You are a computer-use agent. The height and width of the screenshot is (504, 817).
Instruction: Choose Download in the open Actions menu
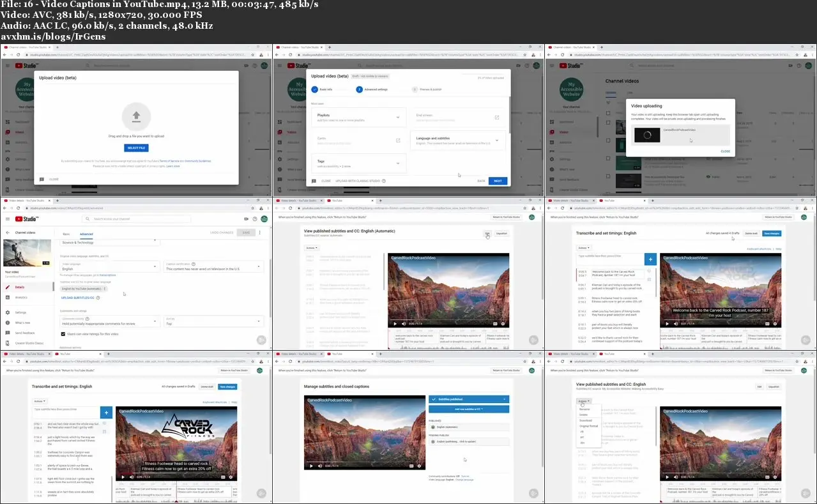tap(586, 420)
